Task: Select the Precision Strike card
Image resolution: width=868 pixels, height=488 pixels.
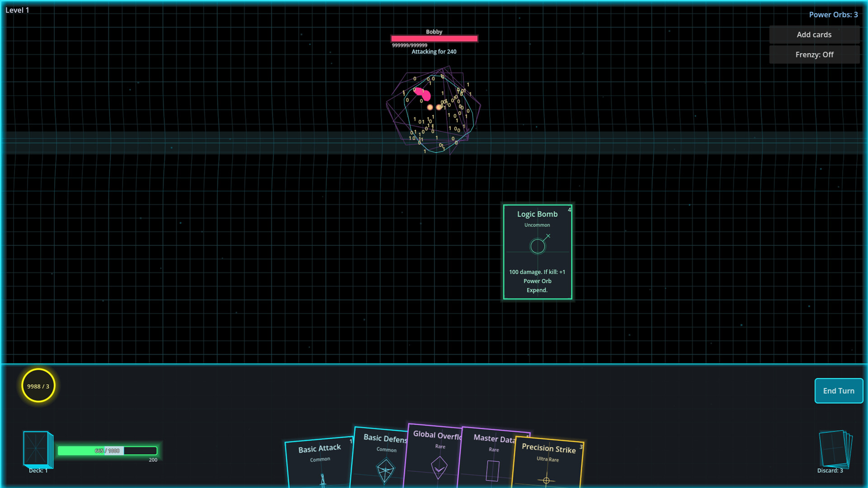Action: [x=548, y=456]
